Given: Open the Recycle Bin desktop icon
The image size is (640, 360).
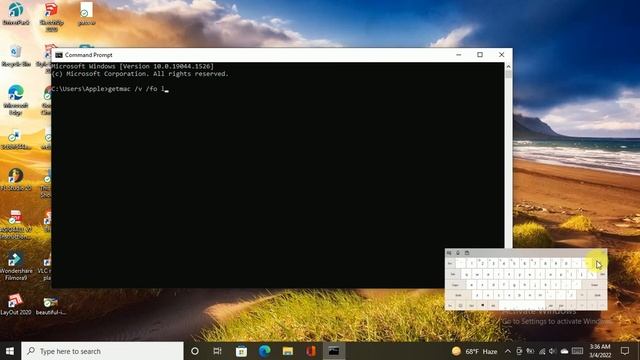Looking at the screenshot, I should [x=16, y=56].
